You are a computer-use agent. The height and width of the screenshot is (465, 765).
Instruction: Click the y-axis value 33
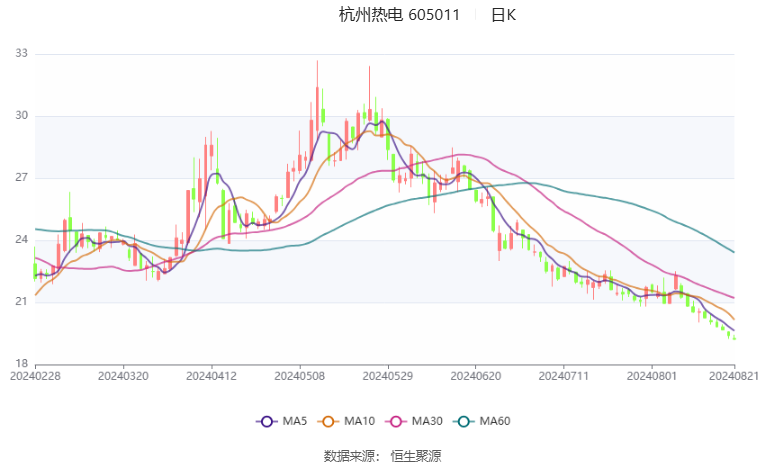pos(21,54)
